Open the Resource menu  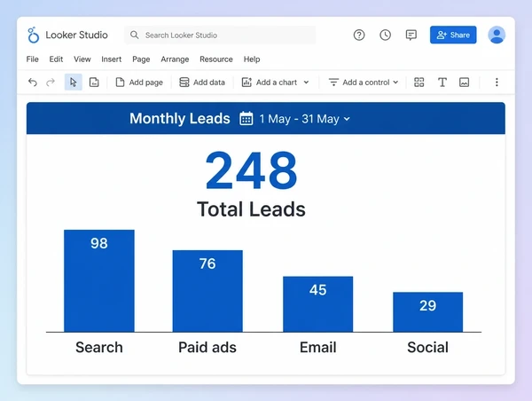[216, 59]
